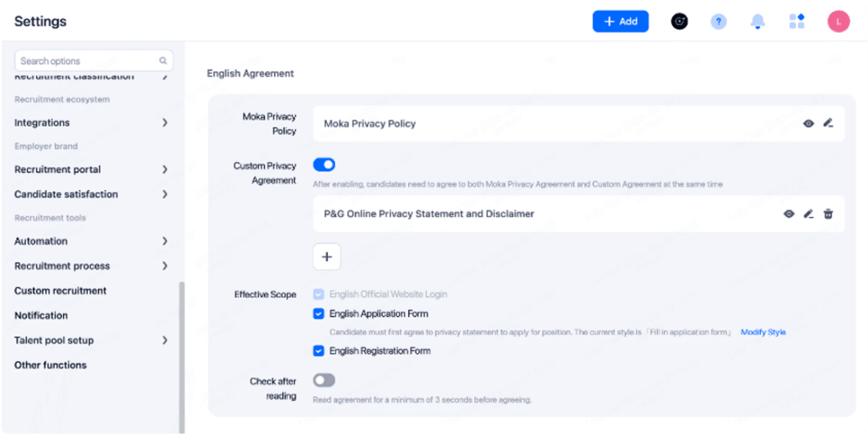The image size is (868, 434).
Task: Open the apps grid icon
Action: (796, 22)
